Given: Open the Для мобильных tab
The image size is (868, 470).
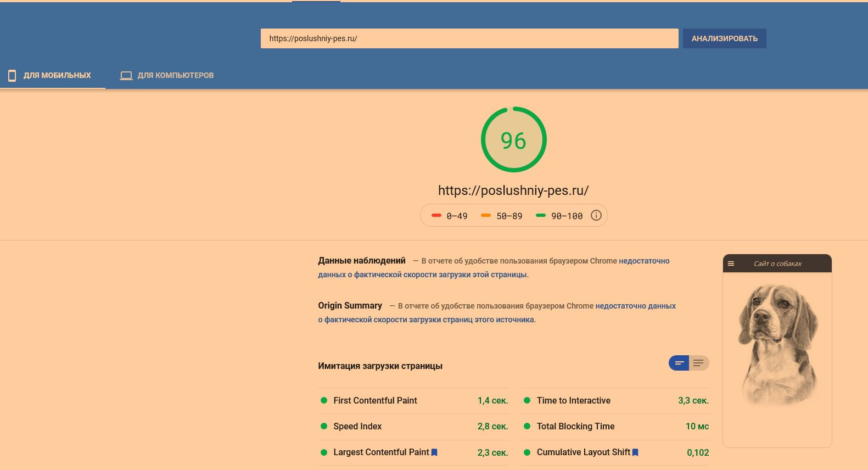Looking at the screenshot, I should point(57,76).
